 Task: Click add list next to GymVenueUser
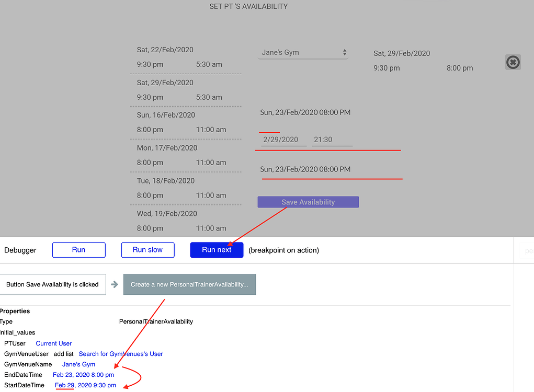[x=63, y=353]
